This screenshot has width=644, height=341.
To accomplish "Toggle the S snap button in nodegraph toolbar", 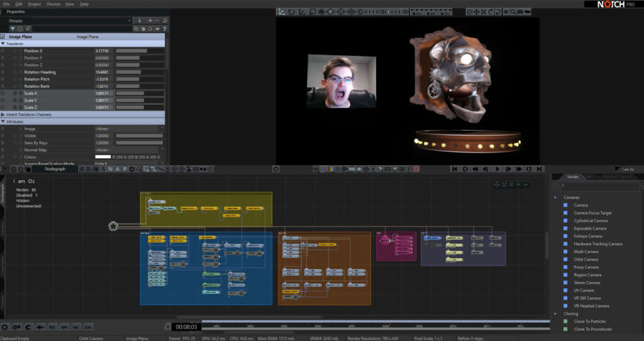I will point(104,169).
